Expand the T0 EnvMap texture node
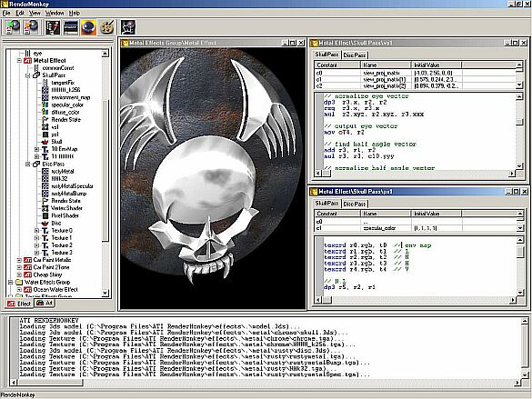The width and height of the screenshot is (532, 399). click(x=36, y=149)
